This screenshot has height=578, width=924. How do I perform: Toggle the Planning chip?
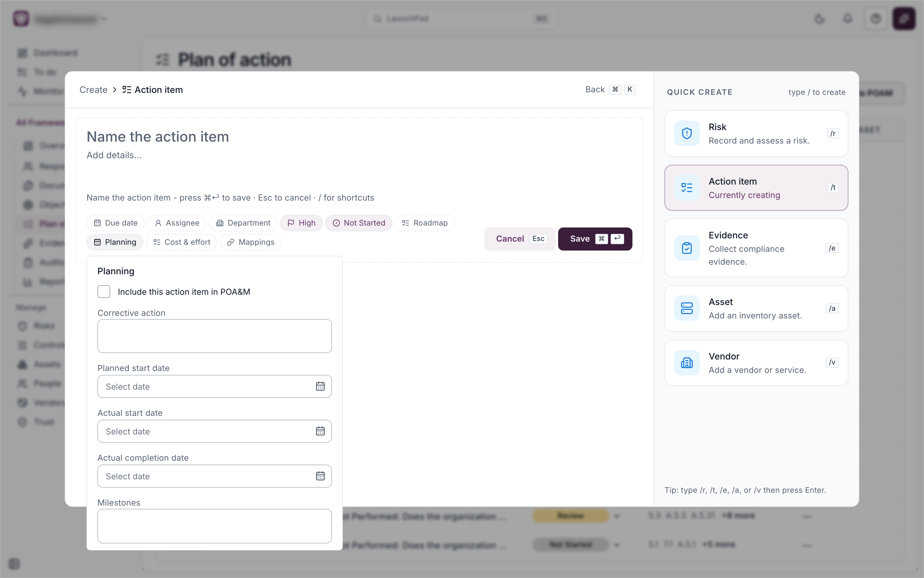pos(115,242)
